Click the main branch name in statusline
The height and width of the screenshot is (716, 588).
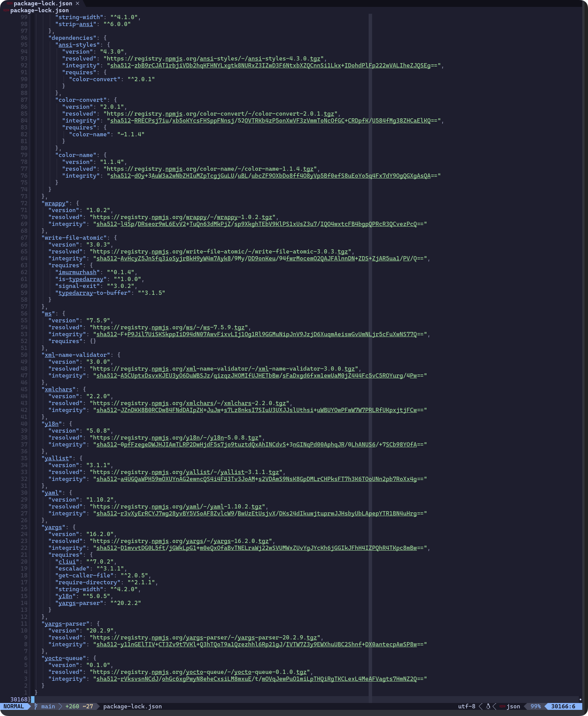click(x=48, y=706)
